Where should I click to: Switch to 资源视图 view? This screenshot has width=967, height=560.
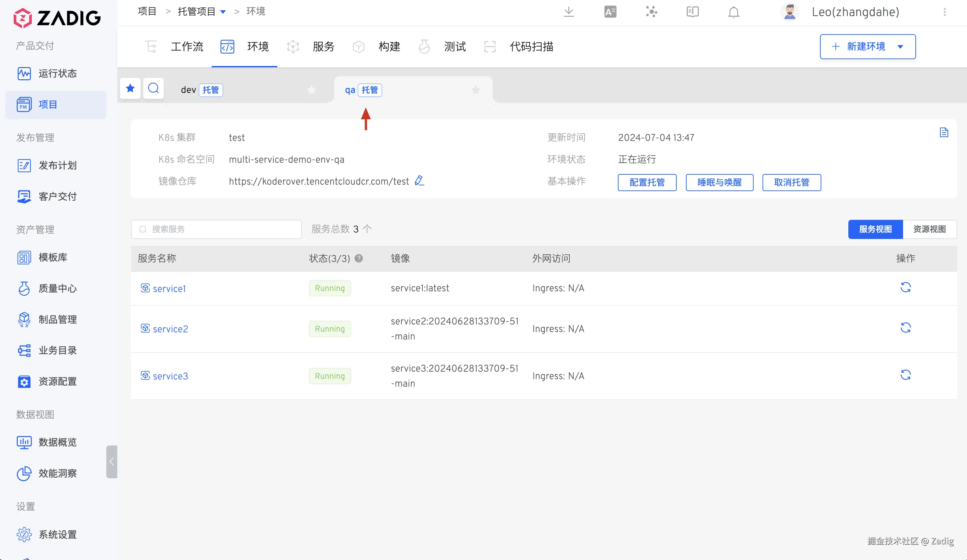[x=929, y=229]
